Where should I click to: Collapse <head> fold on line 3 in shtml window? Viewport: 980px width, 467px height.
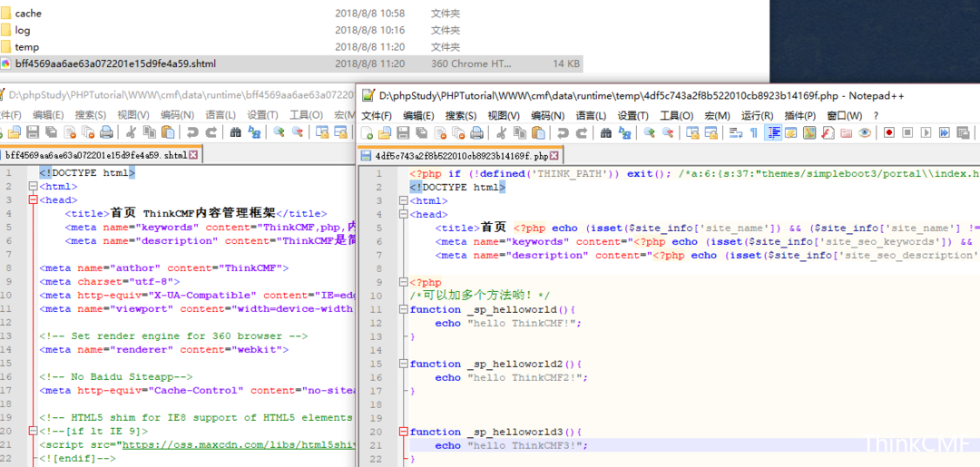click(x=33, y=200)
